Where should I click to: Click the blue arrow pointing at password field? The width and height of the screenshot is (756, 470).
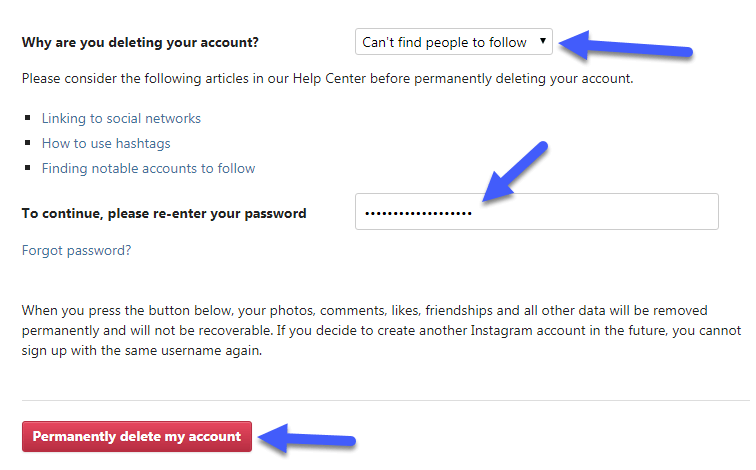coord(514,171)
